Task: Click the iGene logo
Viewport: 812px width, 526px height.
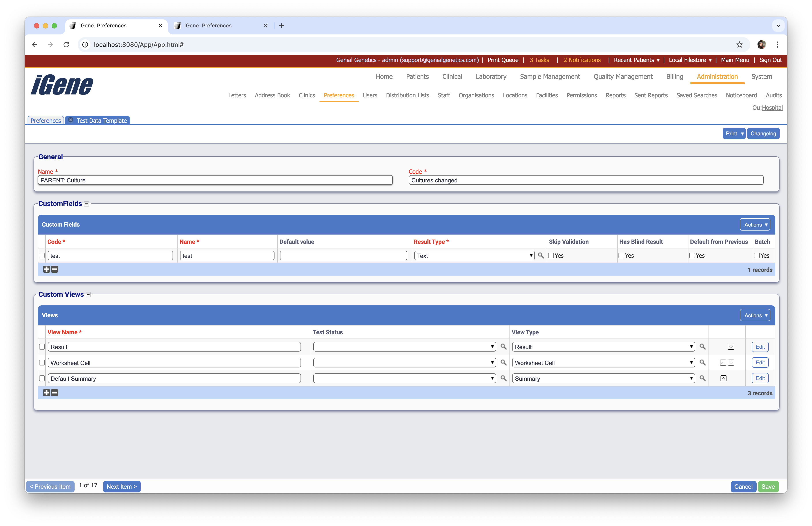Action: pyautogui.click(x=61, y=85)
